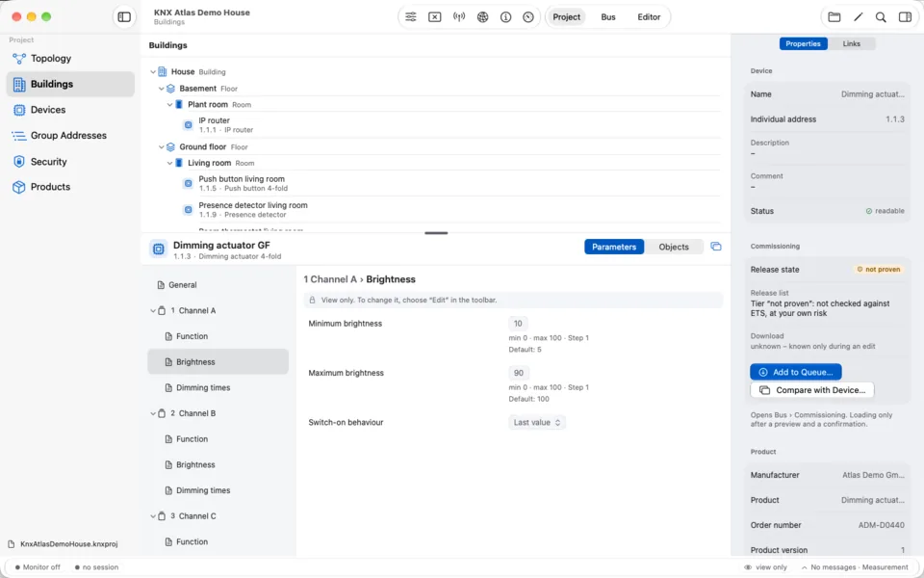Viewport: 924px width, 578px height.
Task: Collapse the Basement floor node
Action: click(162, 89)
